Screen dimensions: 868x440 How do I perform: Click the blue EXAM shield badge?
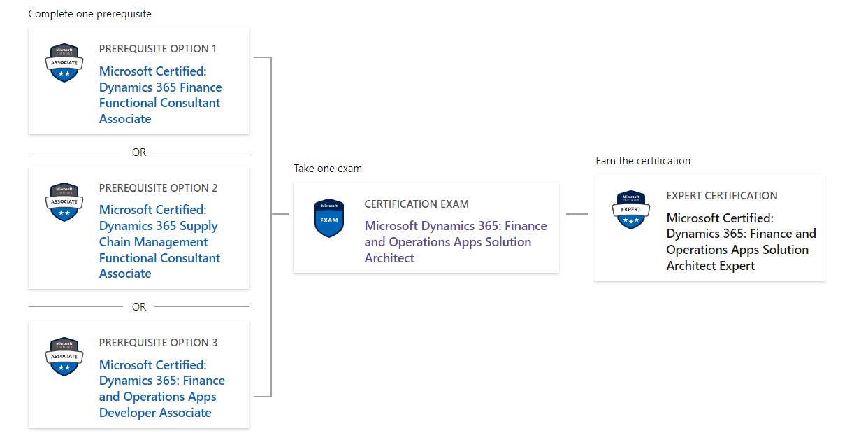coord(329,218)
